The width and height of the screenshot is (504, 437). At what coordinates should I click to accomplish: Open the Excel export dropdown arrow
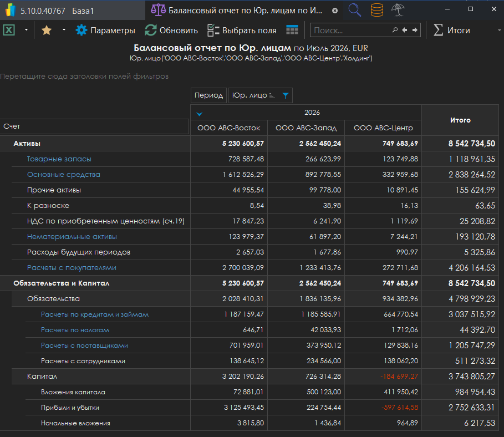click(26, 31)
